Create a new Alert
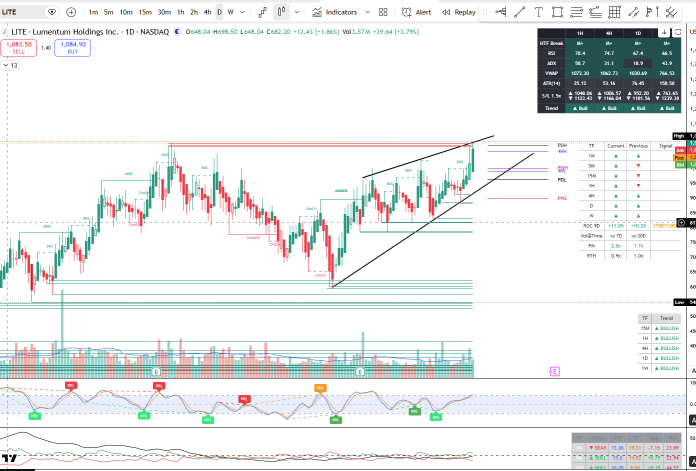Image resolution: width=696 pixels, height=471 pixels. point(416,12)
